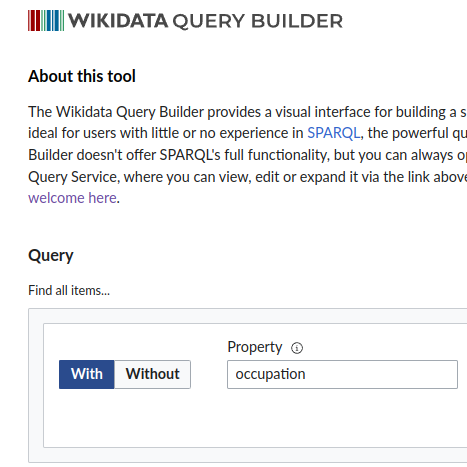
Task: Click the blue bars of the Wikidata logo
Action: pyautogui.click(x=52, y=21)
